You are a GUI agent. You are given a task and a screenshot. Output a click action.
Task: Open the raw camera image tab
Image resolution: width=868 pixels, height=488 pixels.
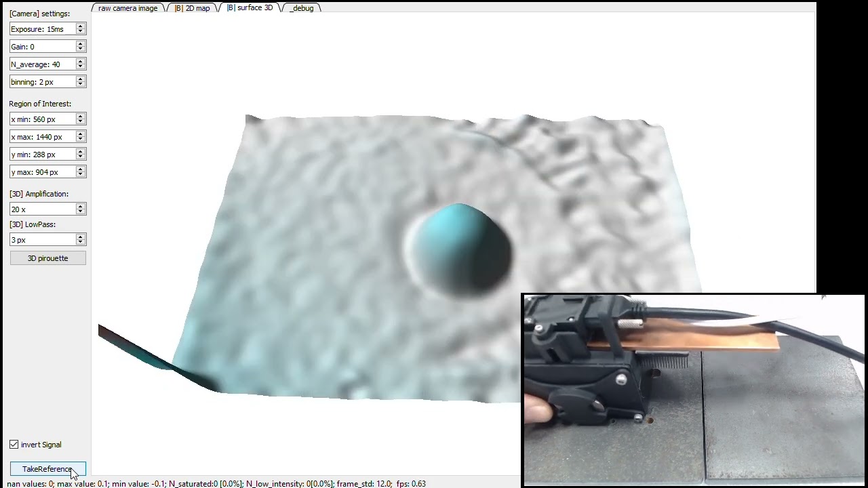pos(127,8)
